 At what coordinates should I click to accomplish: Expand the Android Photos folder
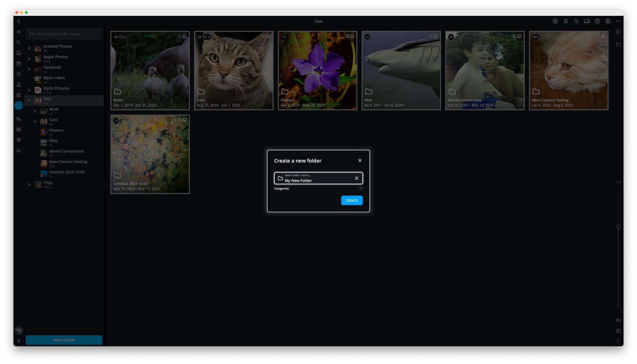(x=29, y=48)
